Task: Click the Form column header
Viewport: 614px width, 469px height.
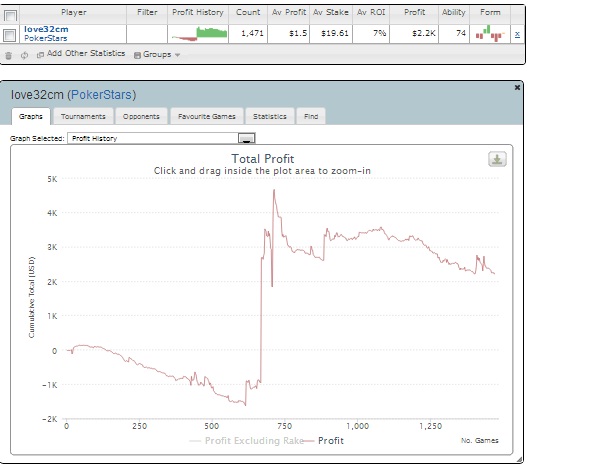Action: coord(490,13)
